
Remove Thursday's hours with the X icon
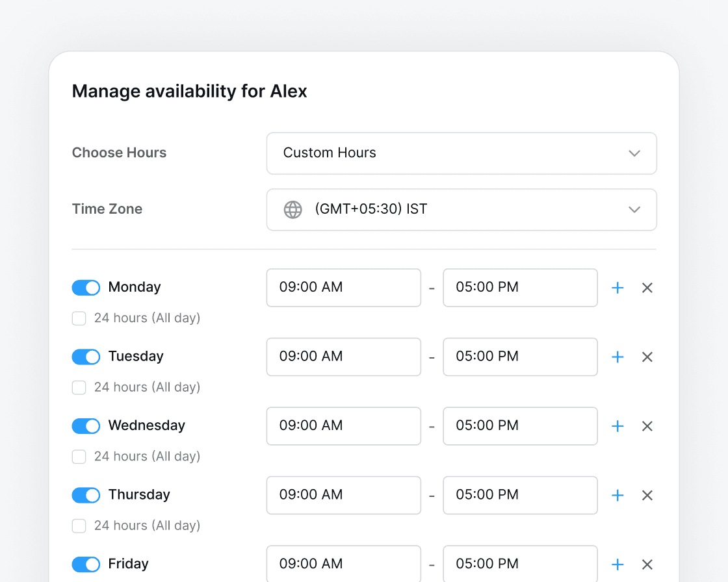point(647,495)
